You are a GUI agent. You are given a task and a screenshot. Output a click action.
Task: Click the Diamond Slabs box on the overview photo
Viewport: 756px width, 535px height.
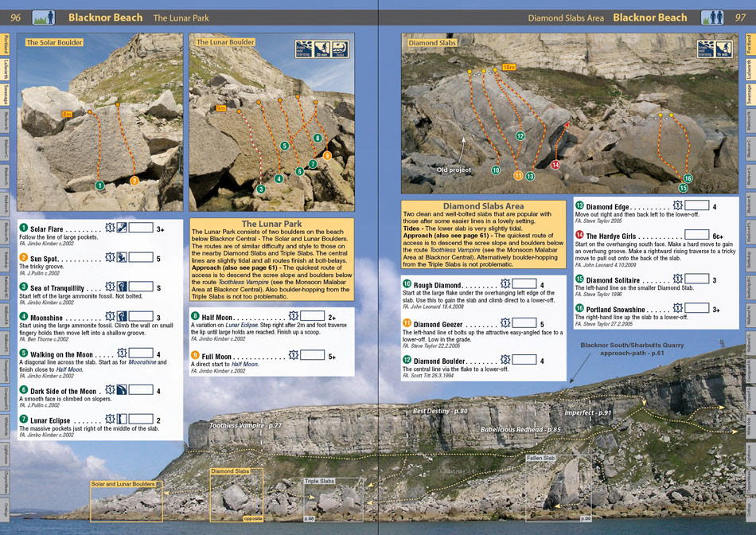236,494
